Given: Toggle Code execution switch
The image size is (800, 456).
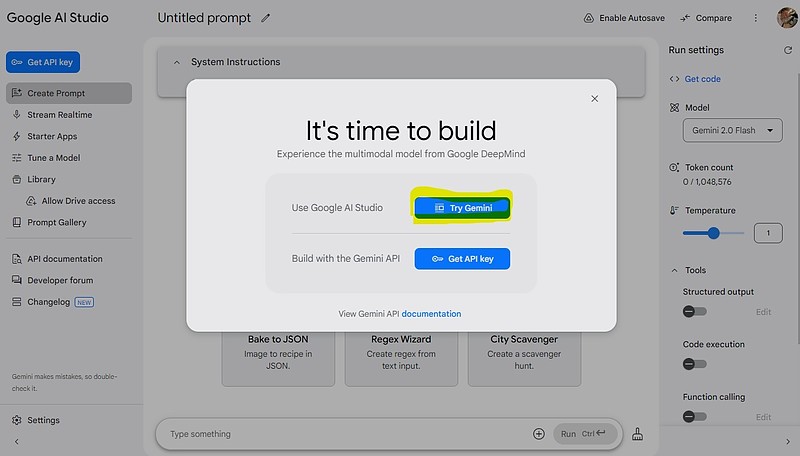Looking at the screenshot, I should 694,364.
